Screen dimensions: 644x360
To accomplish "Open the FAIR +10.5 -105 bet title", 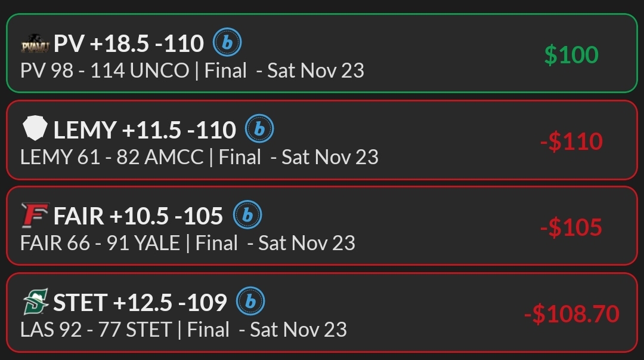I will tap(138, 217).
